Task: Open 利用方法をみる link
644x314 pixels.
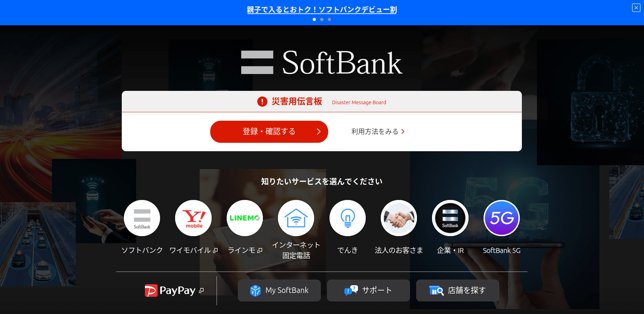Action: point(378,132)
